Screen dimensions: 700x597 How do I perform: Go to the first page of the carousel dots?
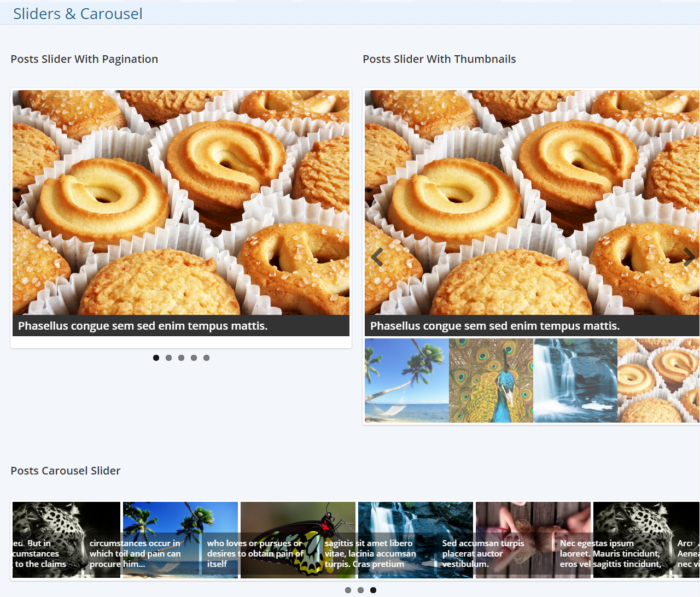coord(348,590)
